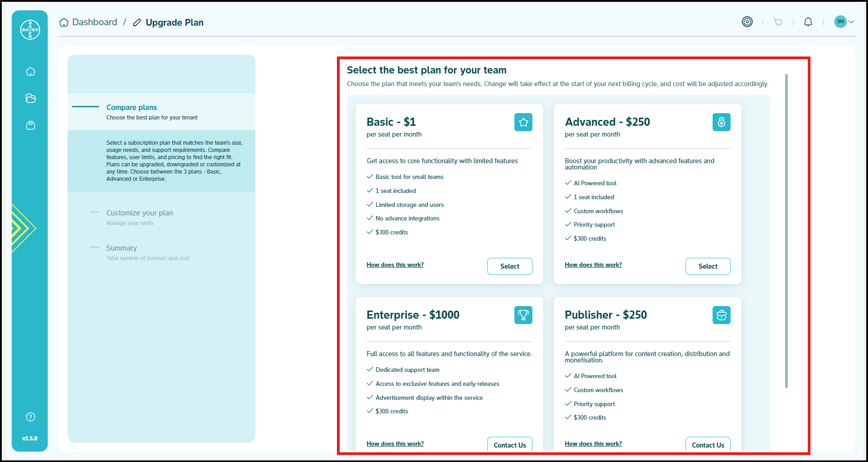The width and height of the screenshot is (868, 462).
Task: Open the help question mark icon
Action: pyautogui.click(x=31, y=417)
